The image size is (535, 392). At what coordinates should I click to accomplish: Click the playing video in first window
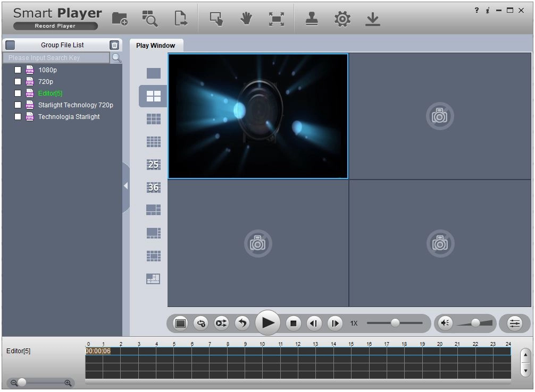[258, 116]
